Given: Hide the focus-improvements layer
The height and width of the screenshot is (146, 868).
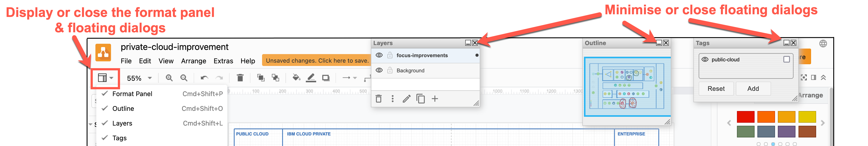Looking at the screenshot, I should pos(379,55).
